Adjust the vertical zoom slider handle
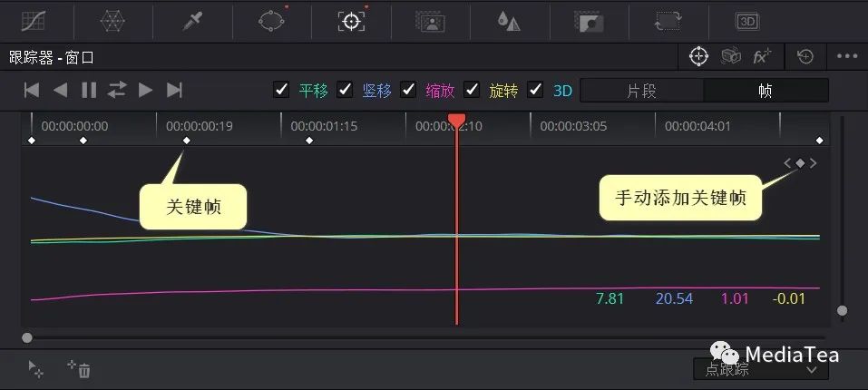Image resolution: width=868 pixels, height=390 pixels. [x=842, y=310]
